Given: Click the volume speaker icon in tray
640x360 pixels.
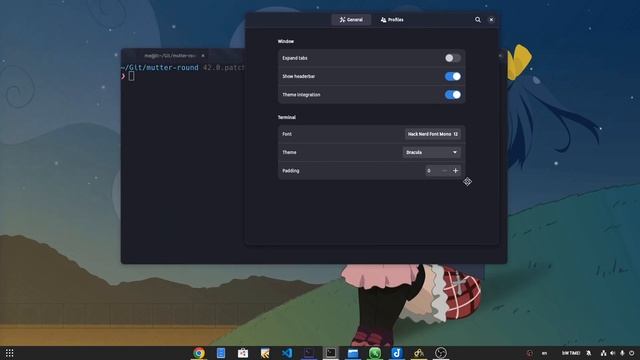Looking at the screenshot, I should point(613,353).
